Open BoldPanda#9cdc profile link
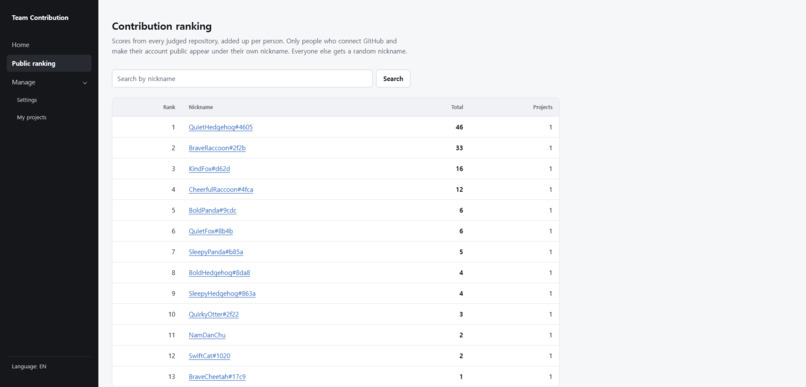This screenshot has width=806, height=387. pyautogui.click(x=212, y=211)
